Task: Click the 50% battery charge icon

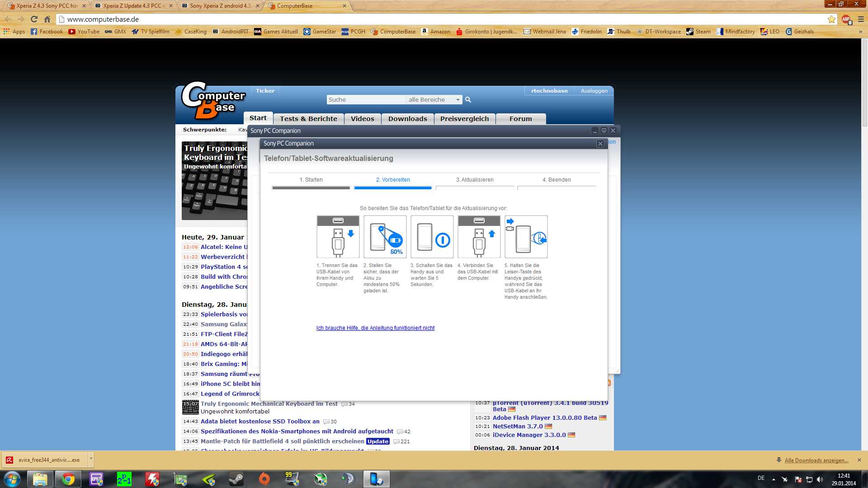Action: coord(385,237)
